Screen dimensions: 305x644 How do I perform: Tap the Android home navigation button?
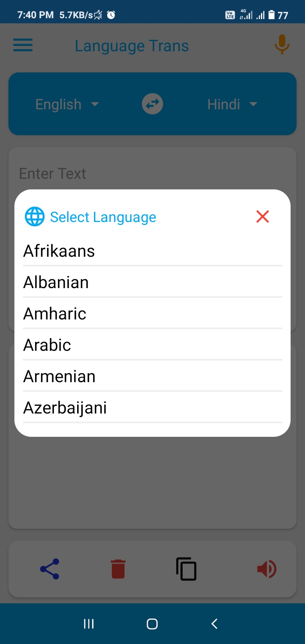152,624
